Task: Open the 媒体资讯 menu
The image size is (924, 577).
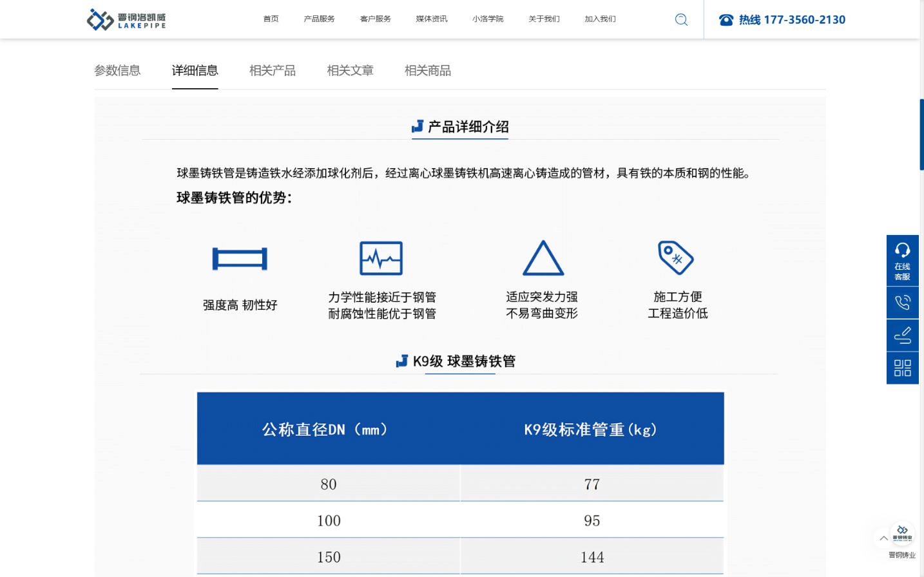Action: click(x=432, y=19)
